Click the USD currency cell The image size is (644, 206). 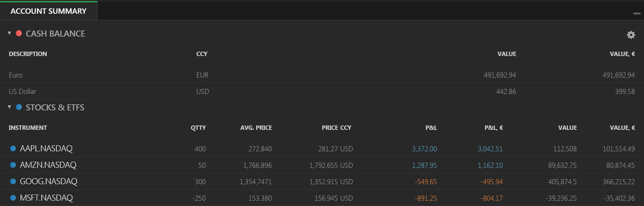203,92
